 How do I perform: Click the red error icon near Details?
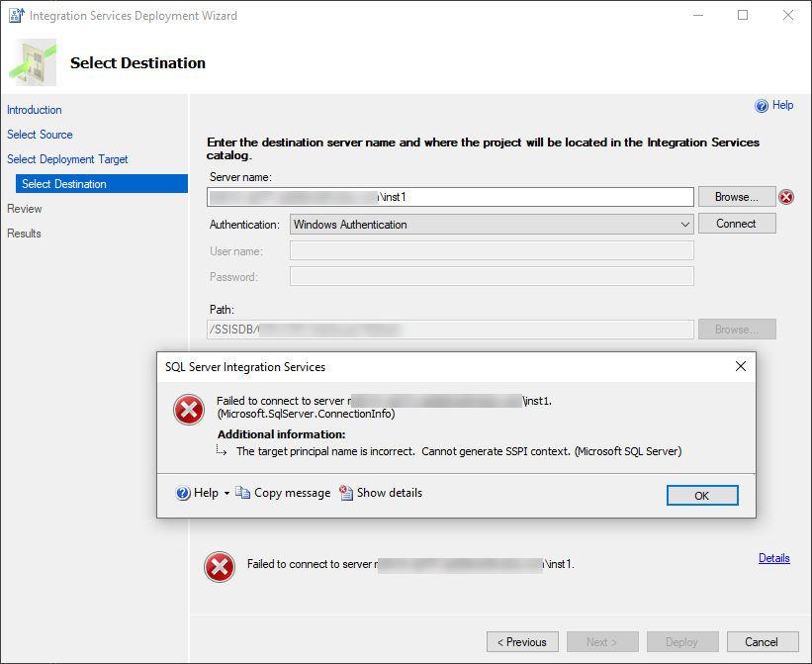(x=220, y=567)
